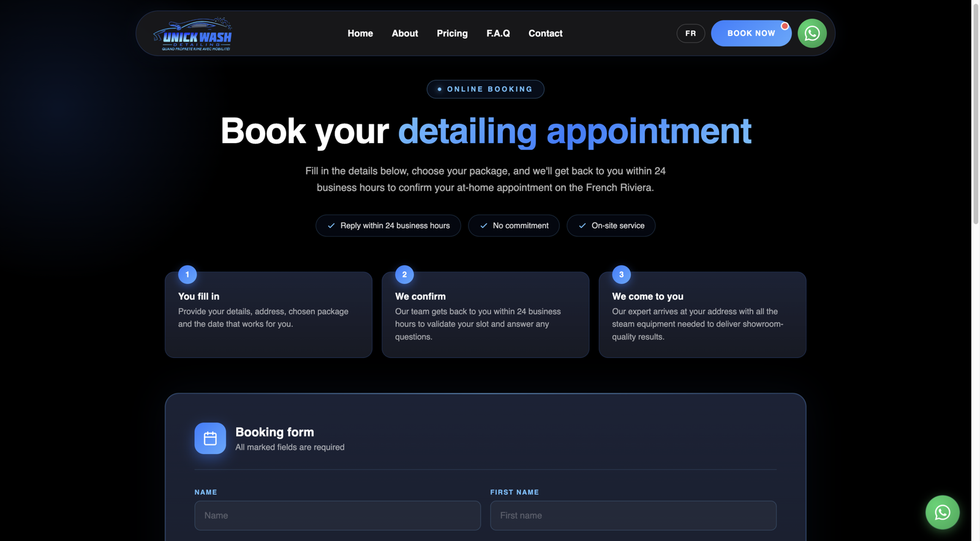Click the On-site service chip
Image resolution: width=980 pixels, height=541 pixels.
click(x=611, y=226)
